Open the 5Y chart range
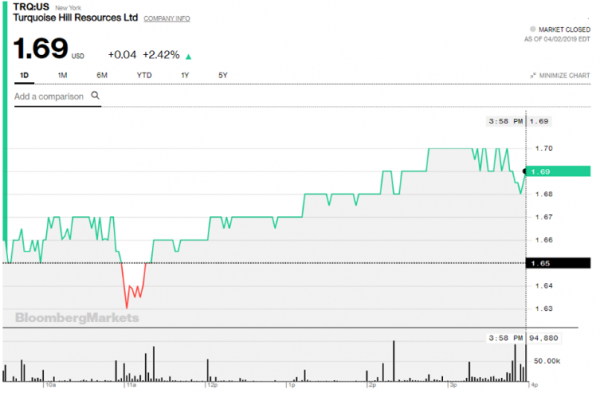The width and height of the screenshot is (600, 393). [223, 75]
